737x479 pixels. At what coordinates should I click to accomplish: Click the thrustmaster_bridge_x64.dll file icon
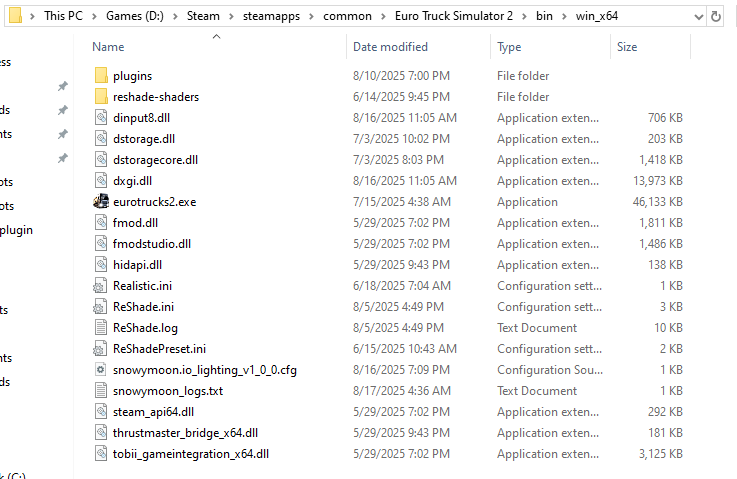click(101, 432)
